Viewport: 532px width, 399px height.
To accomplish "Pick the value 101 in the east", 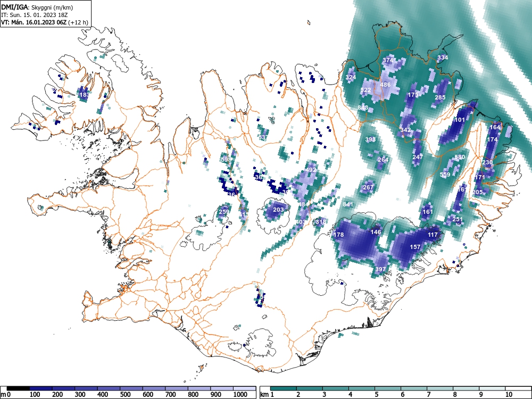I will click(x=460, y=120).
